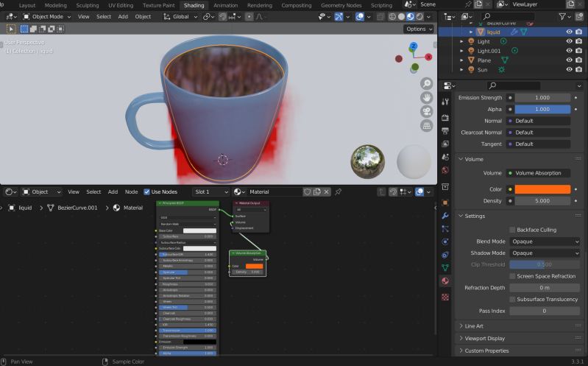Select the tweak cursor tool icon
Viewport: 588px width, 366px height.
[11, 29]
